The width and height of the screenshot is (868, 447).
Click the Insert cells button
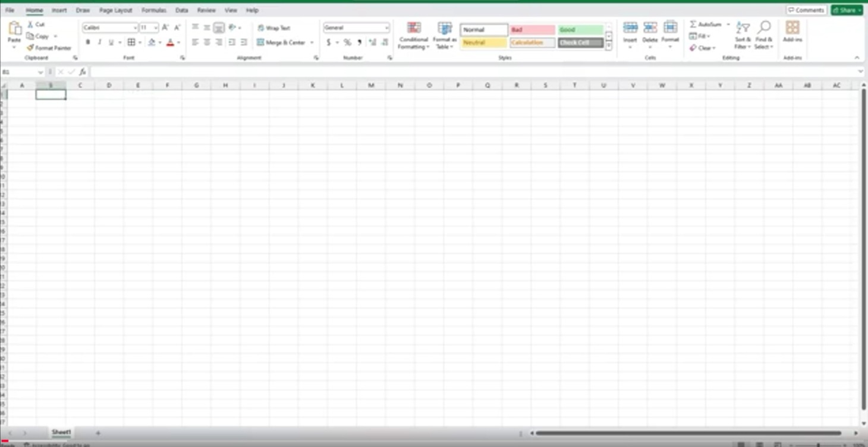(630, 34)
